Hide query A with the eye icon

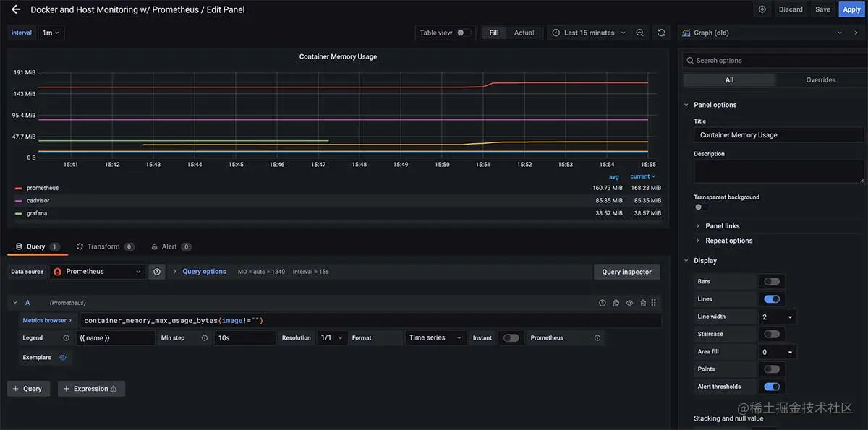coord(629,303)
